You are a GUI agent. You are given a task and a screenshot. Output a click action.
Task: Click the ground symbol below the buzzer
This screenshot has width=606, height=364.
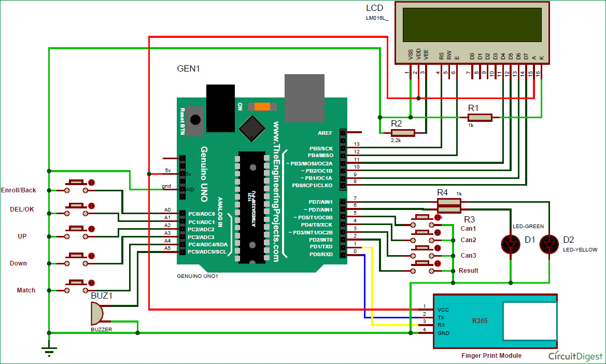49,350
